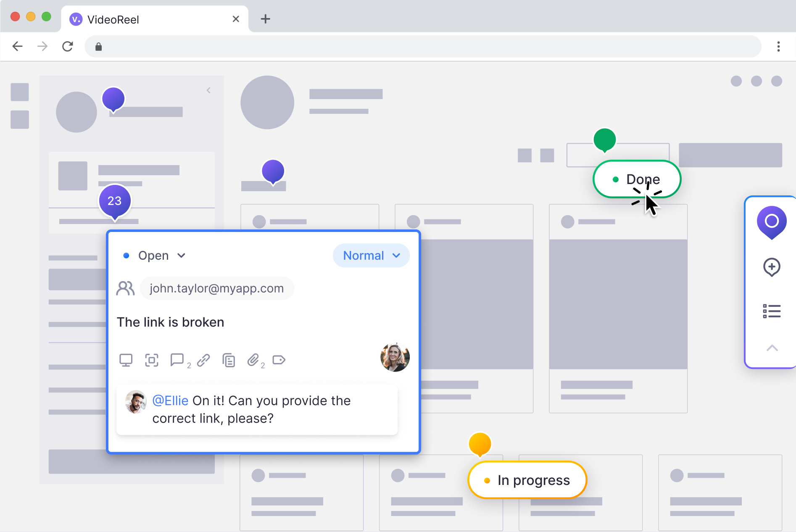Viewport: 796px width, 532px height.
Task: Click the @Ellie mention link
Action: pyautogui.click(x=170, y=400)
